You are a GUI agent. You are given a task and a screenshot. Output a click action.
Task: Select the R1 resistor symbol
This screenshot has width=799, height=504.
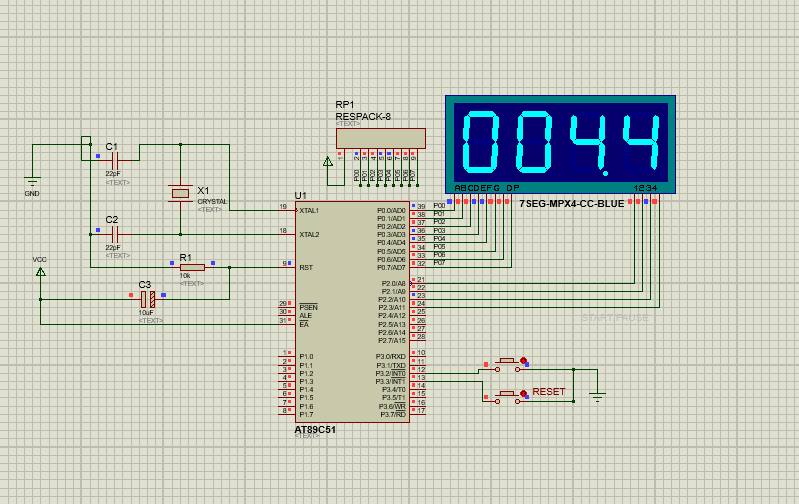(x=193, y=267)
